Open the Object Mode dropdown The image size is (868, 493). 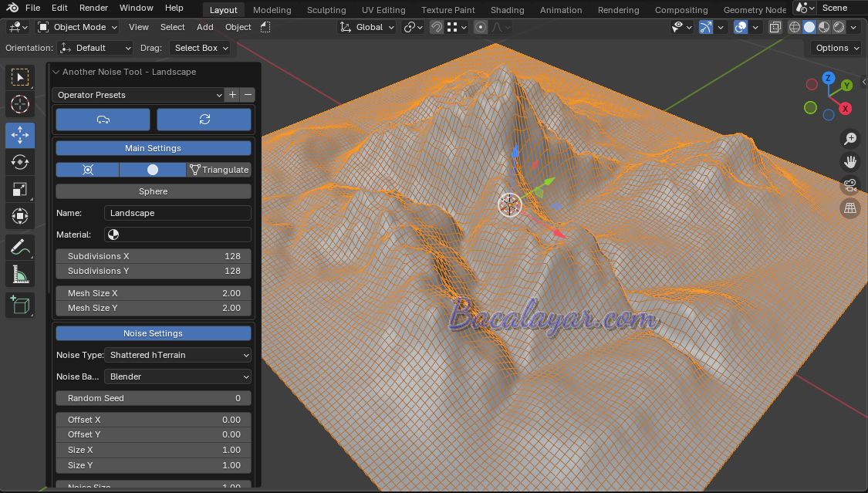click(x=77, y=27)
